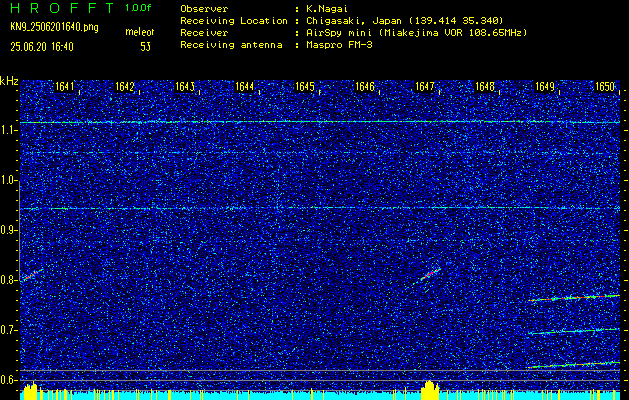
Task: Click the 0.9 kHz axis label
Action: coord(8,230)
